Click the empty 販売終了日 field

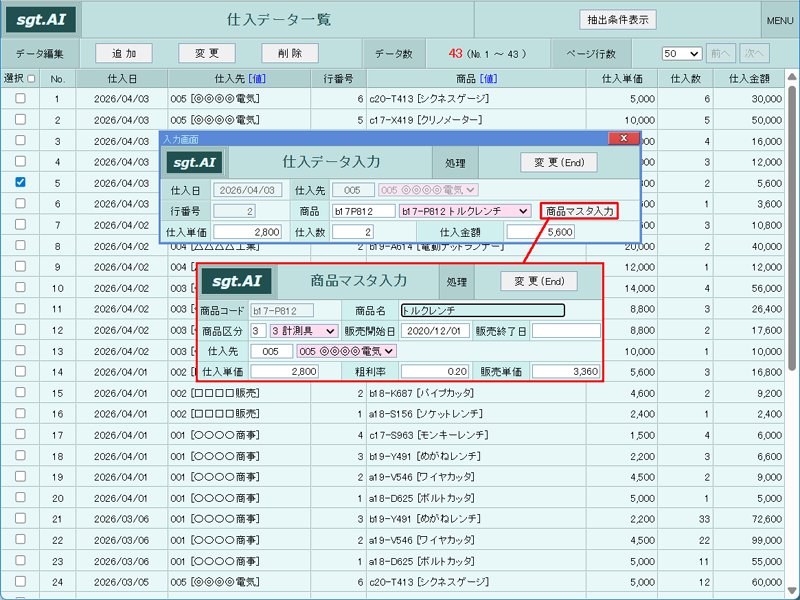[566, 331]
